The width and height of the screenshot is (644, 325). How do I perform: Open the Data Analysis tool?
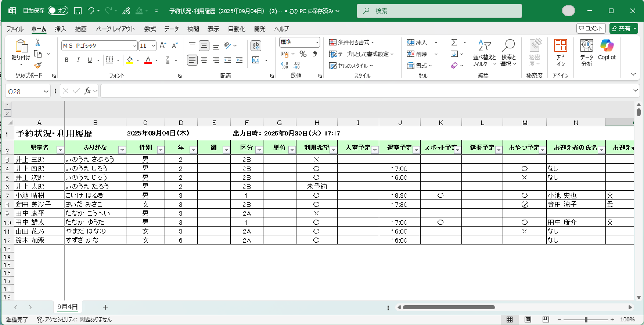point(586,52)
